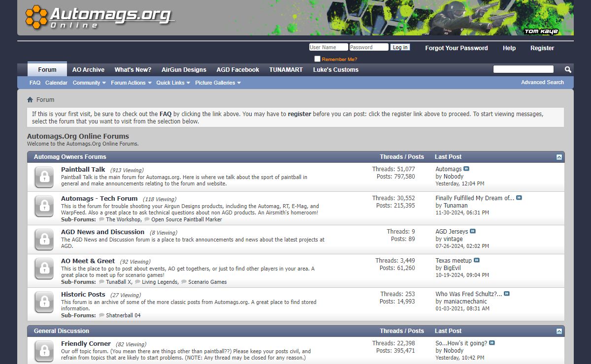This screenshot has width=591, height=364.
Task: Open the Automags - Tech Forum
Action: (99, 198)
